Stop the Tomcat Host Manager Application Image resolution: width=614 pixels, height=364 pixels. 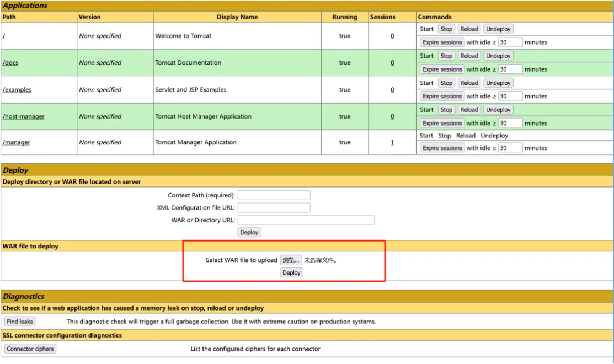pos(446,110)
